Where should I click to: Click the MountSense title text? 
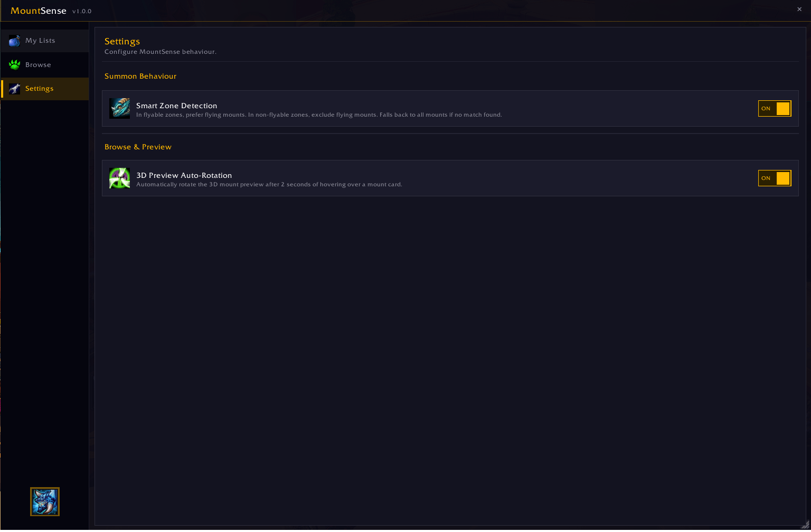tap(39, 11)
